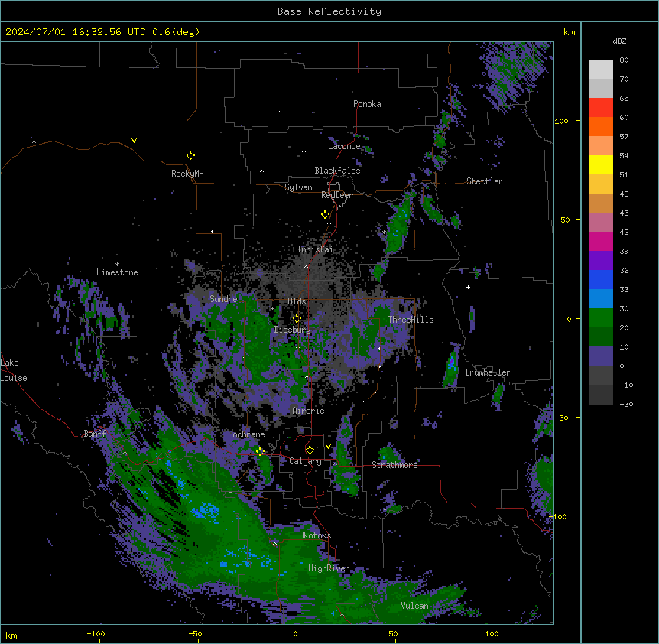Click the -50 tick label on the right axis
The width and height of the screenshot is (659, 644).
[x=561, y=418]
